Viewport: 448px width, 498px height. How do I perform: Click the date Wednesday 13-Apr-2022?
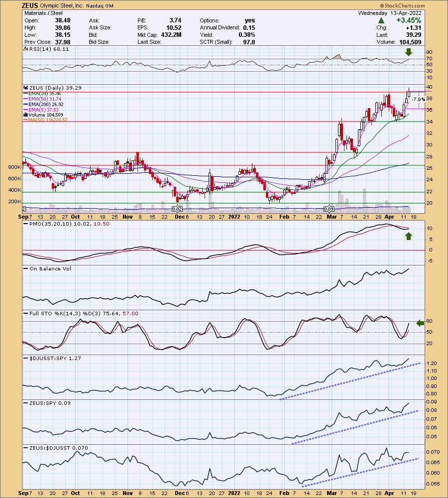390,13
